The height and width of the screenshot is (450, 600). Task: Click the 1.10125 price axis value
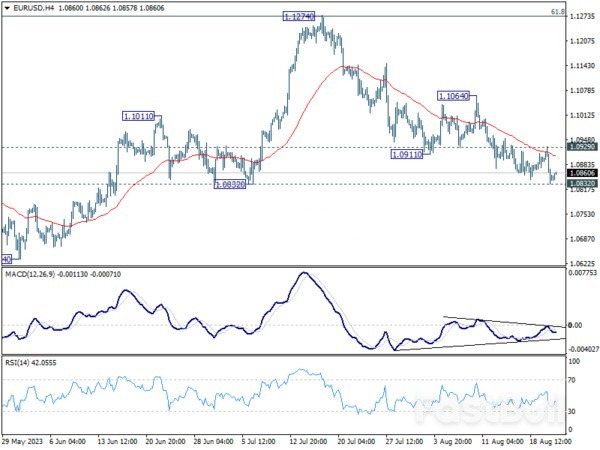click(582, 115)
